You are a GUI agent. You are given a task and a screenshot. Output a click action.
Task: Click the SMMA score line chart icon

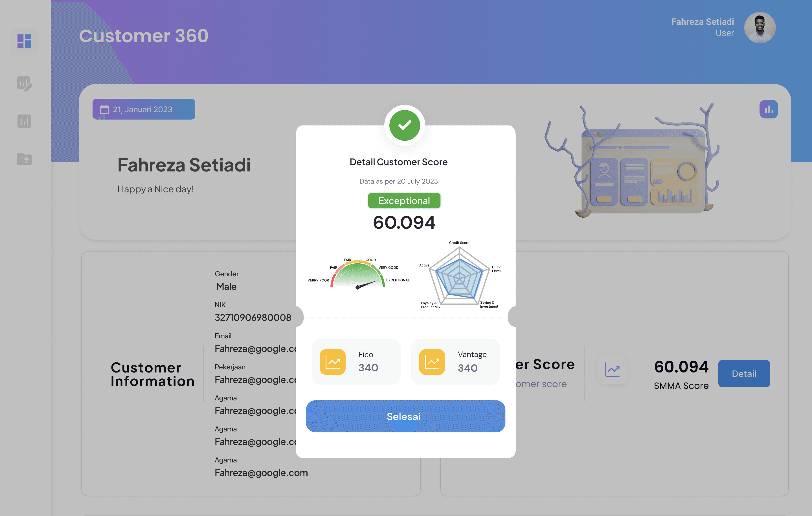click(x=612, y=370)
